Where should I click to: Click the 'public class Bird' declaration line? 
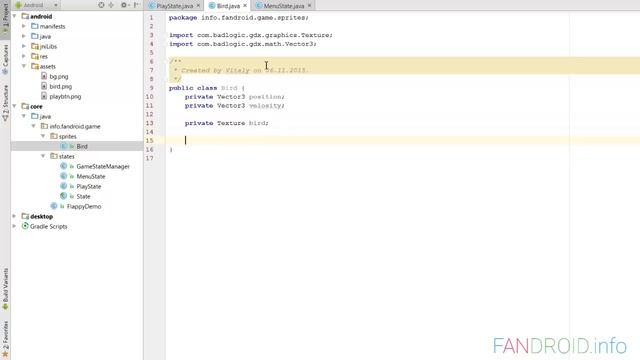pyautogui.click(x=207, y=88)
